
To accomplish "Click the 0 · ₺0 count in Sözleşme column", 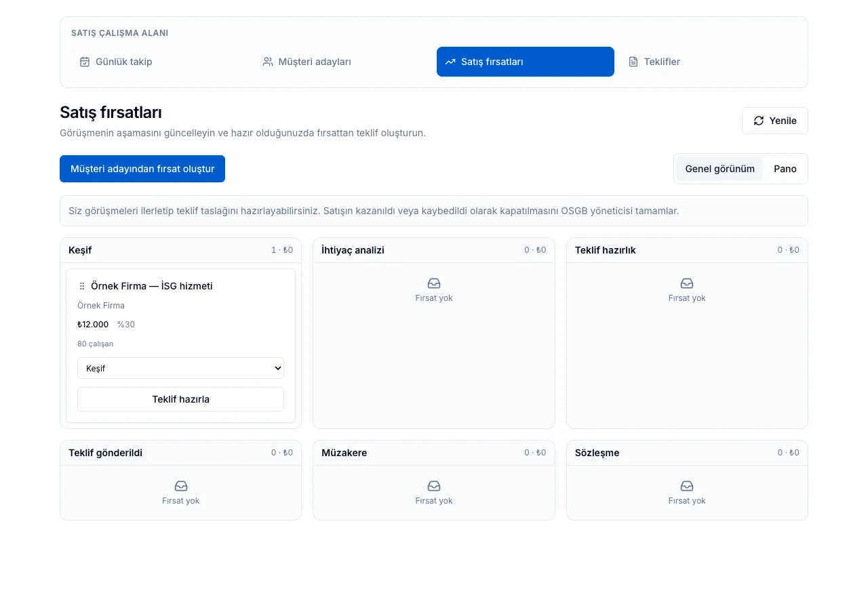I will pyautogui.click(x=789, y=453).
